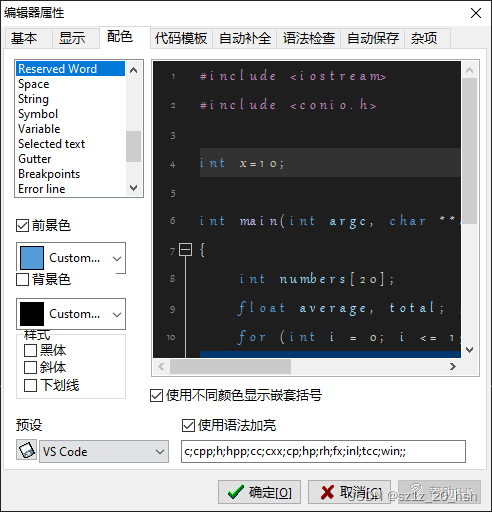Click the preset save icon beside VS Code

(26, 450)
